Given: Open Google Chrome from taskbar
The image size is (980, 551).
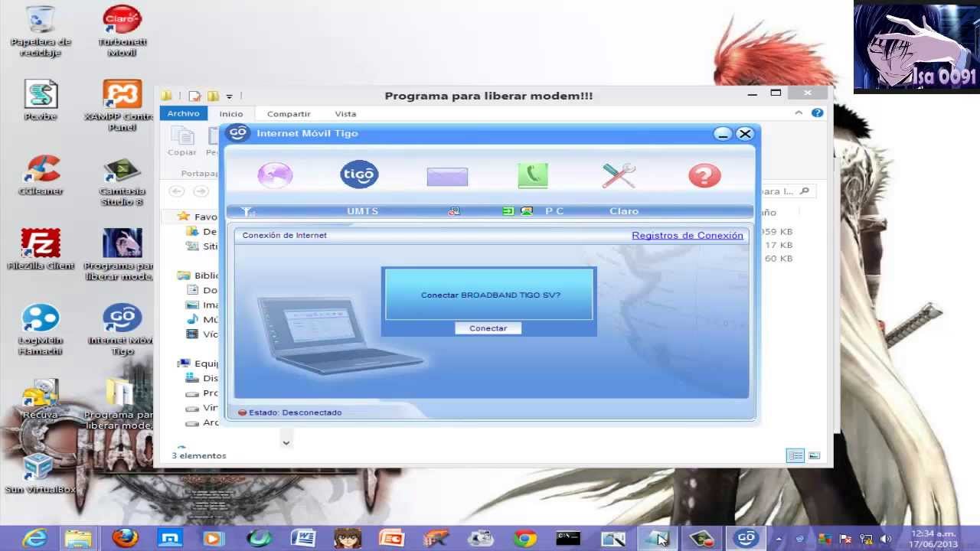Looking at the screenshot, I should 524,539.
